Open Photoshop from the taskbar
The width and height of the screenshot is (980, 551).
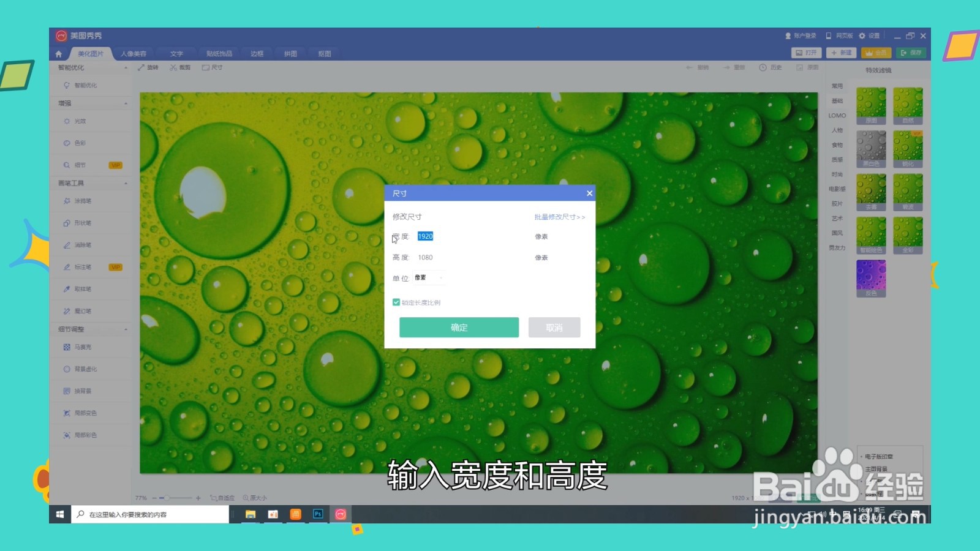(318, 514)
